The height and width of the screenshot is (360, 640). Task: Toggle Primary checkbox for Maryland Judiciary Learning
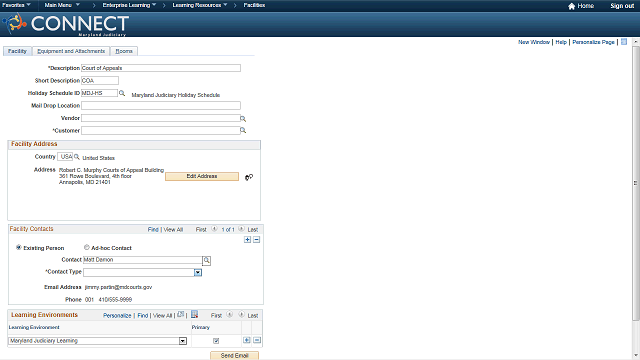216,340
